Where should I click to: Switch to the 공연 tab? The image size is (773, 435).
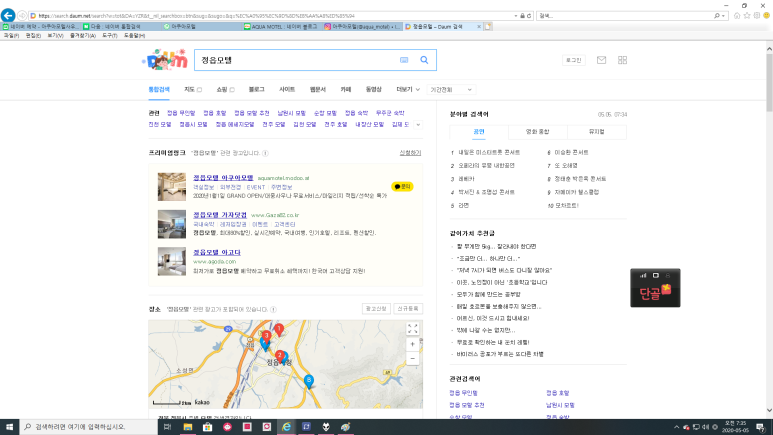[x=479, y=132]
